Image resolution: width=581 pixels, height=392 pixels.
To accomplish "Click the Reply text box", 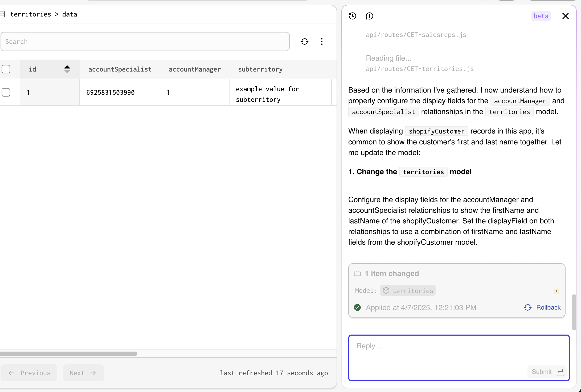I will 459,358.
